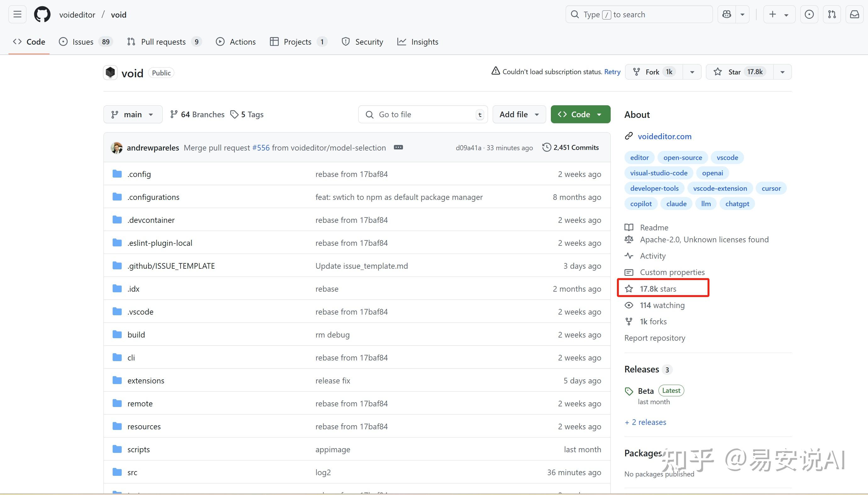868x495 pixels.
Task: Click the GitHub logo home icon
Action: coord(42,15)
